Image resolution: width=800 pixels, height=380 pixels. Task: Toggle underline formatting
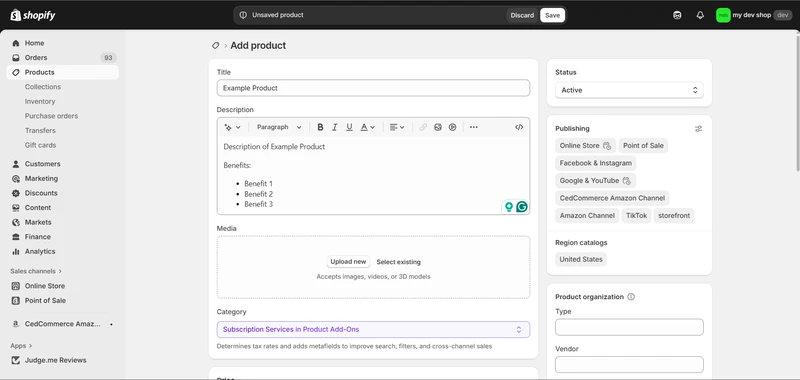(349, 127)
